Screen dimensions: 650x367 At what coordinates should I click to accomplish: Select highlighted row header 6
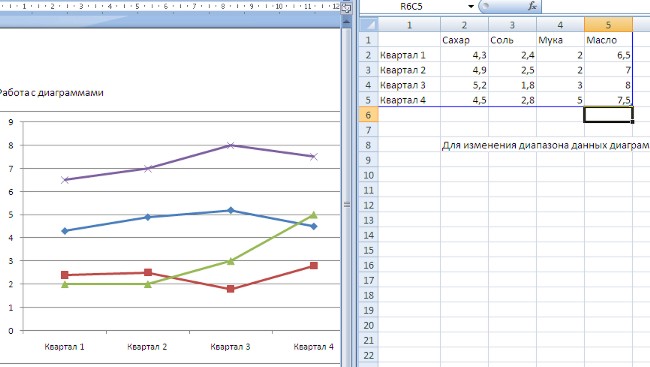coord(369,115)
